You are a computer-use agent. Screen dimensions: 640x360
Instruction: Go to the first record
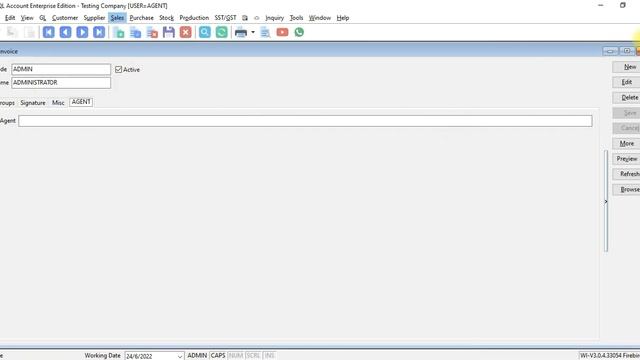[x=49, y=32]
